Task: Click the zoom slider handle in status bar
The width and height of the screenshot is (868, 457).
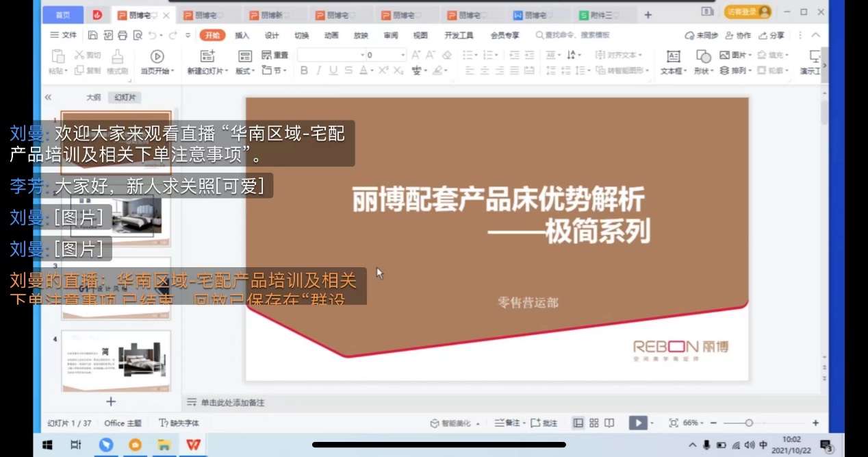Action: coord(750,423)
